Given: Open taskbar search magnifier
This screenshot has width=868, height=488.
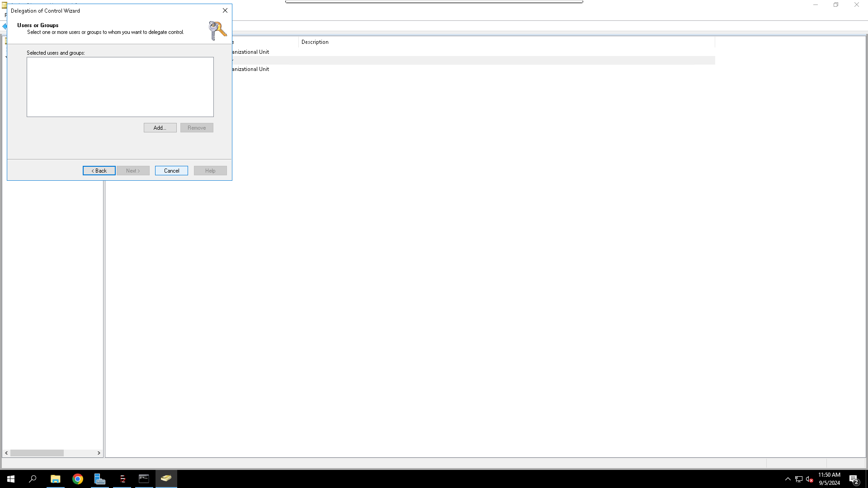Looking at the screenshot, I should pyautogui.click(x=33, y=479).
